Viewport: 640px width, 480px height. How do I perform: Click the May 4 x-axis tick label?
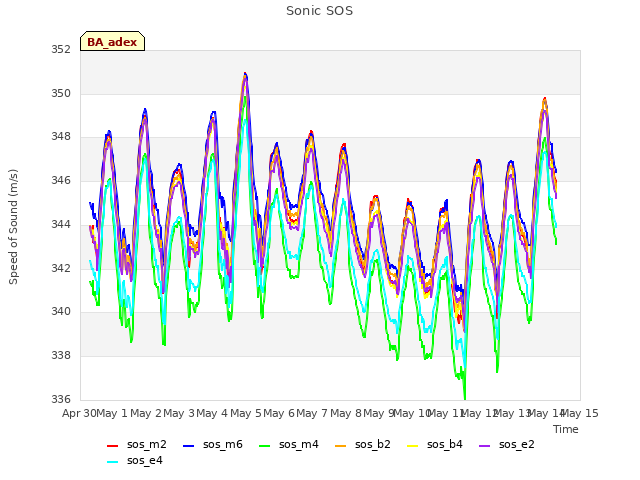pyautogui.click(x=212, y=413)
